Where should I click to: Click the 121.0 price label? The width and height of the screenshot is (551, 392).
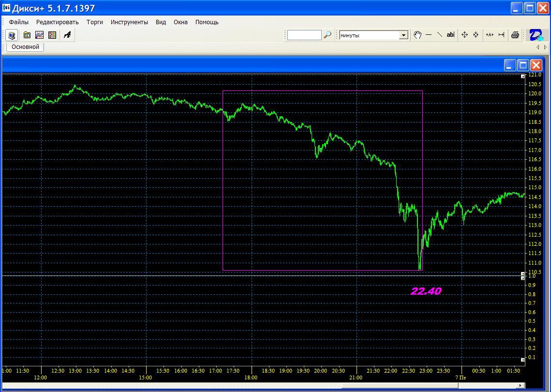coord(535,75)
